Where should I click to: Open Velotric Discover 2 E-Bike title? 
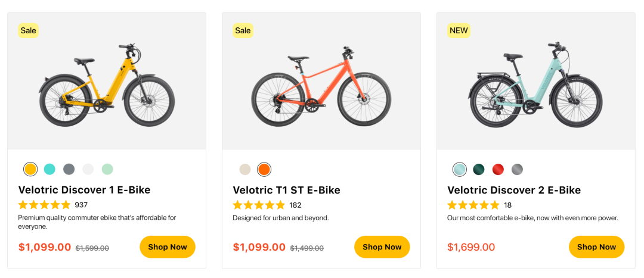[514, 190]
